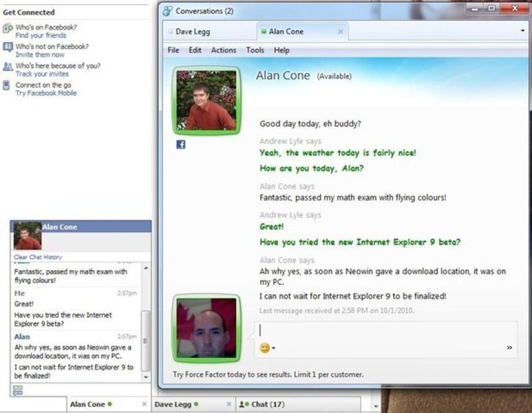The height and width of the screenshot is (413, 532).
Task: Click the Alan Cone name heading in Messenger
Action: point(283,75)
